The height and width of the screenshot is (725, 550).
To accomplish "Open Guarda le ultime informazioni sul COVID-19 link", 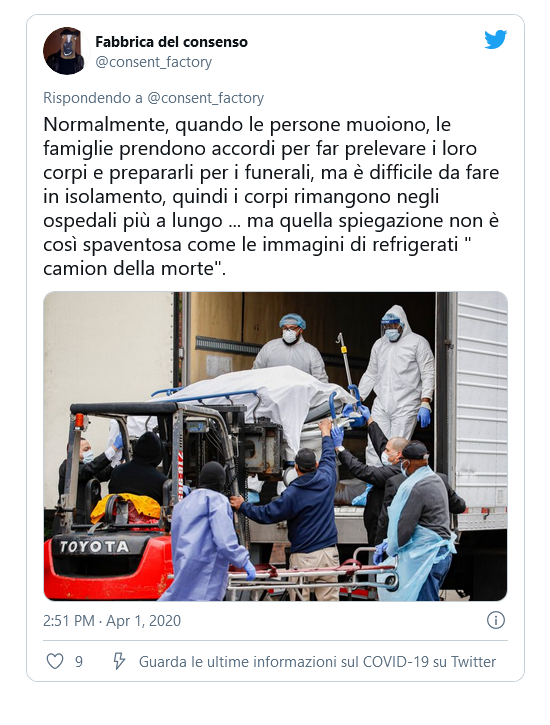I will (x=317, y=662).
